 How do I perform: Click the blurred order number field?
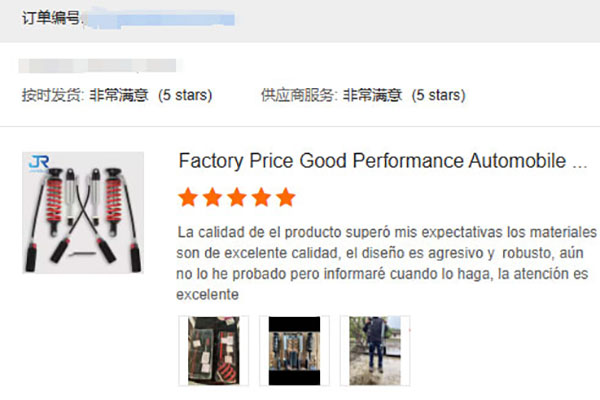[160, 19]
